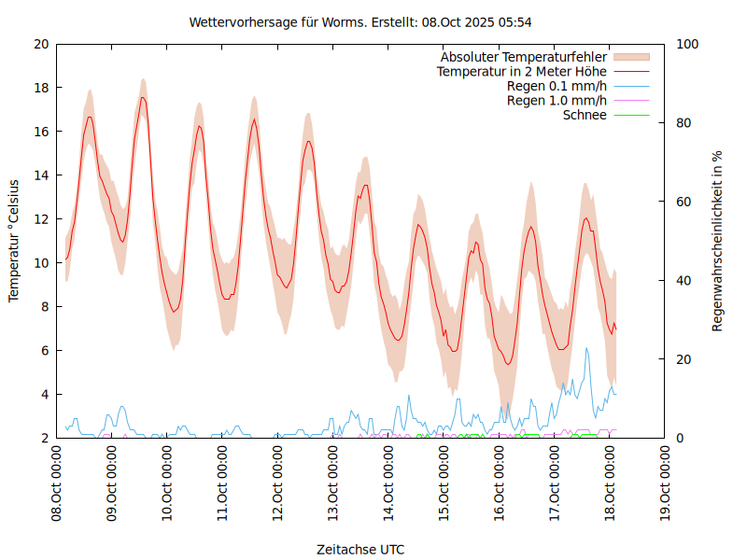Select the 'Regen 0.1 mm/h' legend label
Image resolution: width=747 pixels, height=560 pixels.
[557, 86]
